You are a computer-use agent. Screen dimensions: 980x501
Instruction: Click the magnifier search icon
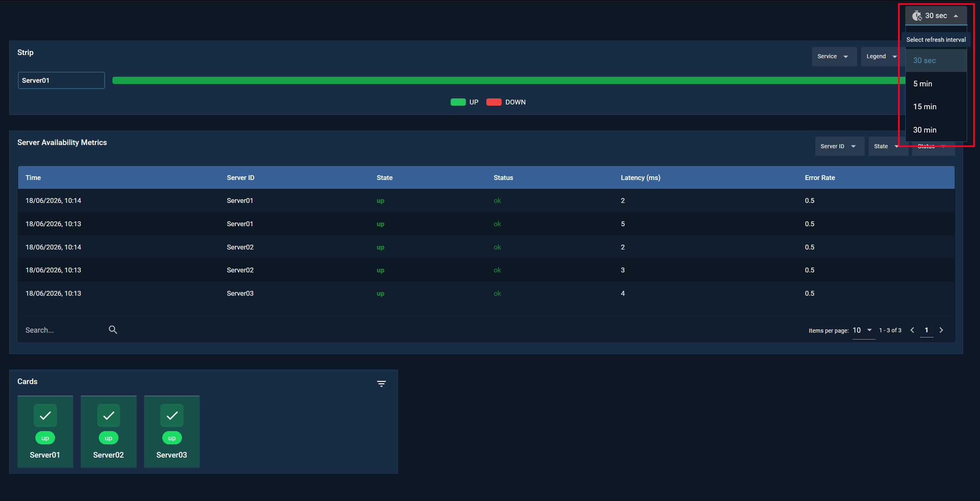[113, 330]
